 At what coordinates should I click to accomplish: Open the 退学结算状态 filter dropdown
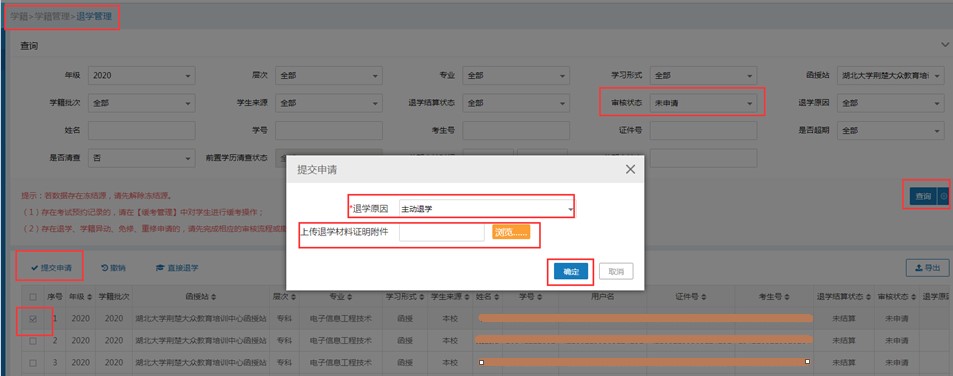point(516,103)
